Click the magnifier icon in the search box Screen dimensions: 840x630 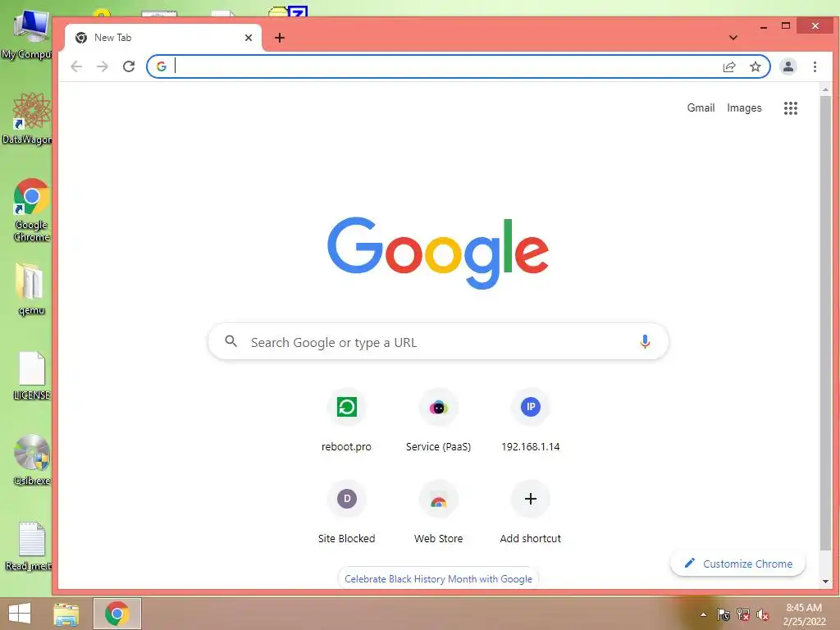231,341
